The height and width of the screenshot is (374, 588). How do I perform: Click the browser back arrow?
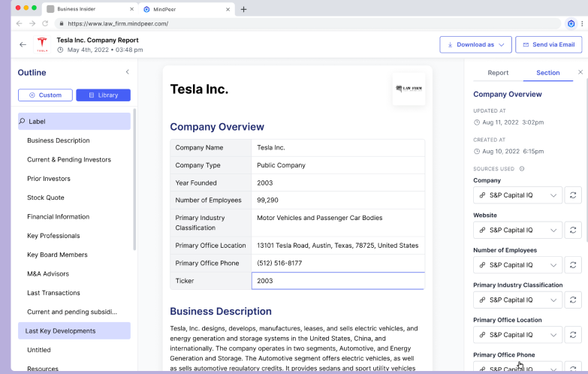tap(19, 23)
